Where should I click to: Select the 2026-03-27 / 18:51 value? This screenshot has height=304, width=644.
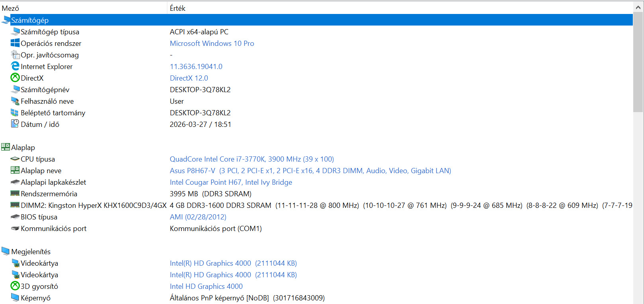coord(200,124)
